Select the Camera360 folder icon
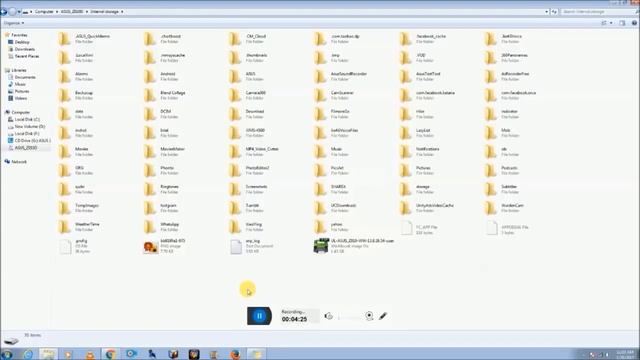 point(235,95)
